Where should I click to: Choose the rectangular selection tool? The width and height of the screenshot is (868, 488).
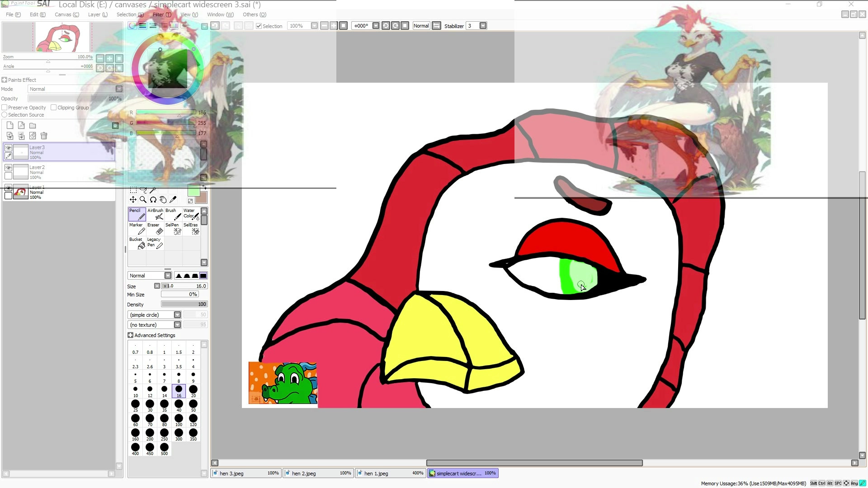click(x=133, y=190)
